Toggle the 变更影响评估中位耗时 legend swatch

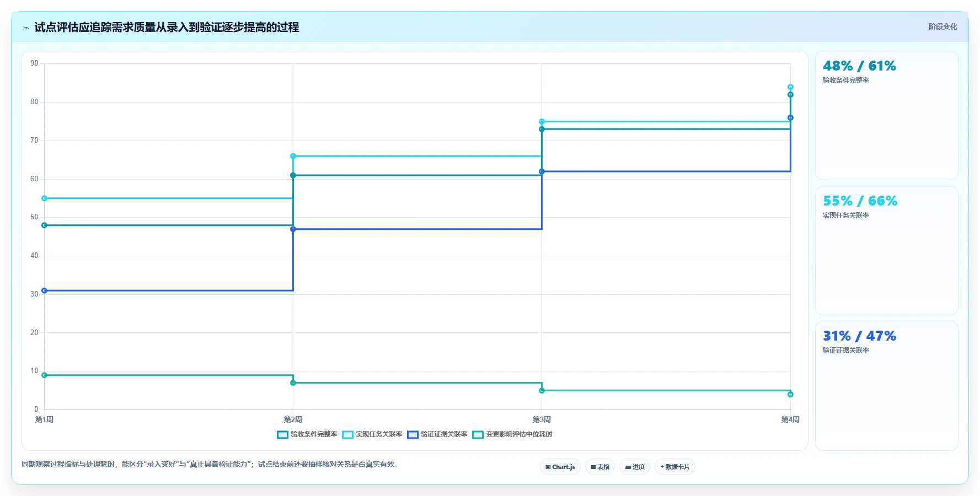(x=478, y=435)
